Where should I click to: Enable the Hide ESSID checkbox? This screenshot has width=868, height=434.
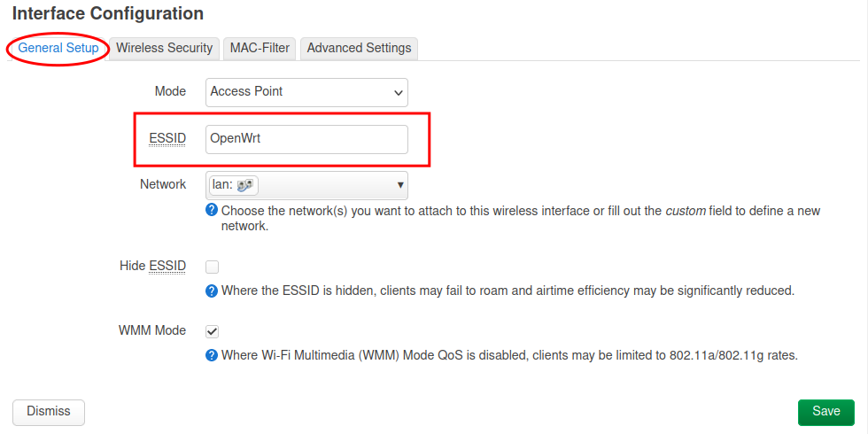pos(213,266)
